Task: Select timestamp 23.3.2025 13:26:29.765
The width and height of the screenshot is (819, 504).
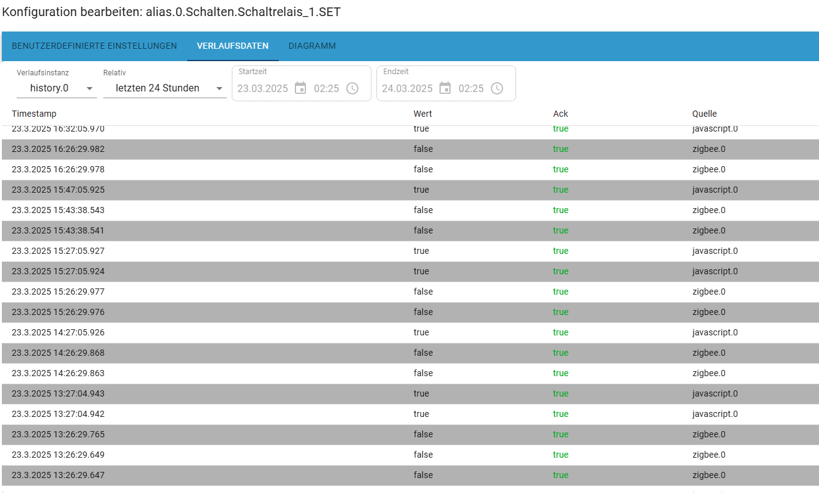Action: pyautogui.click(x=58, y=434)
